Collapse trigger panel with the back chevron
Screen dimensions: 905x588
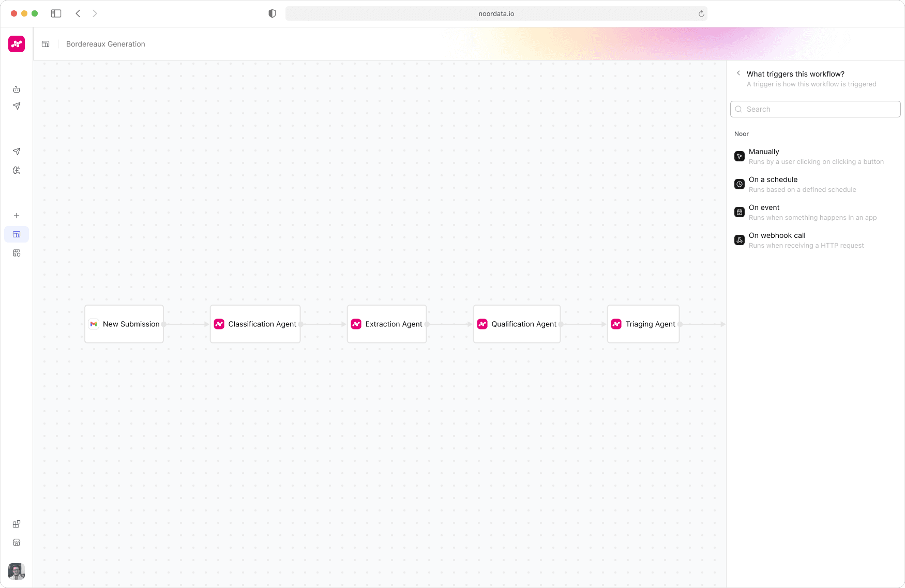(x=738, y=73)
